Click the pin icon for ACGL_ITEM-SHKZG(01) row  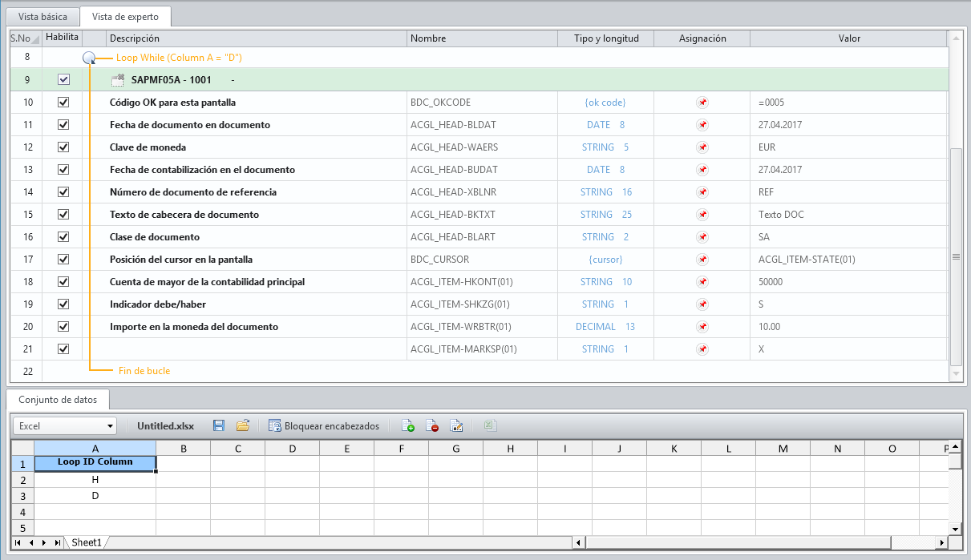(702, 304)
